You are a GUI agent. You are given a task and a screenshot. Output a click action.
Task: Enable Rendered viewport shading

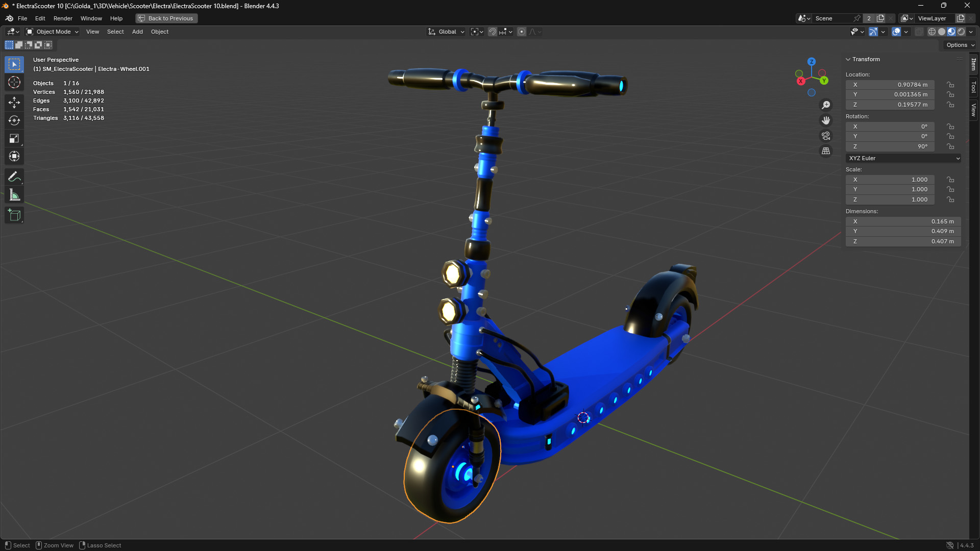click(x=962, y=32)
